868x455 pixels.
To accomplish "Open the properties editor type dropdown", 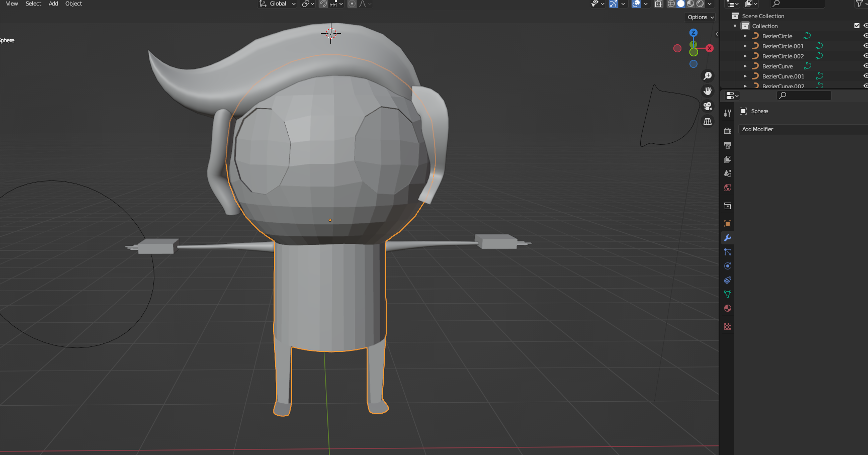I will coord(733,96).
